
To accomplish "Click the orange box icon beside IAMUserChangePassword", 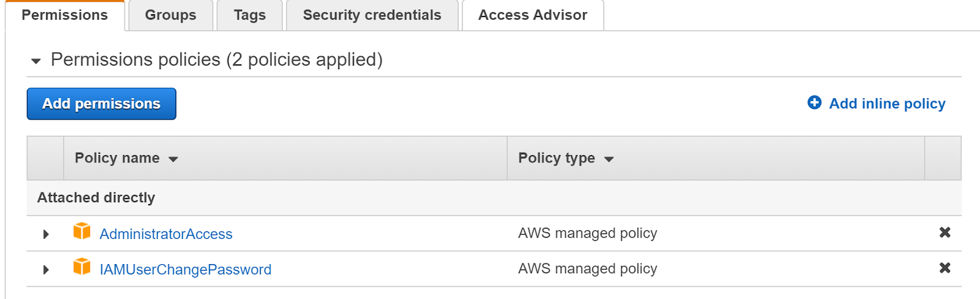I will click(81, 267).
